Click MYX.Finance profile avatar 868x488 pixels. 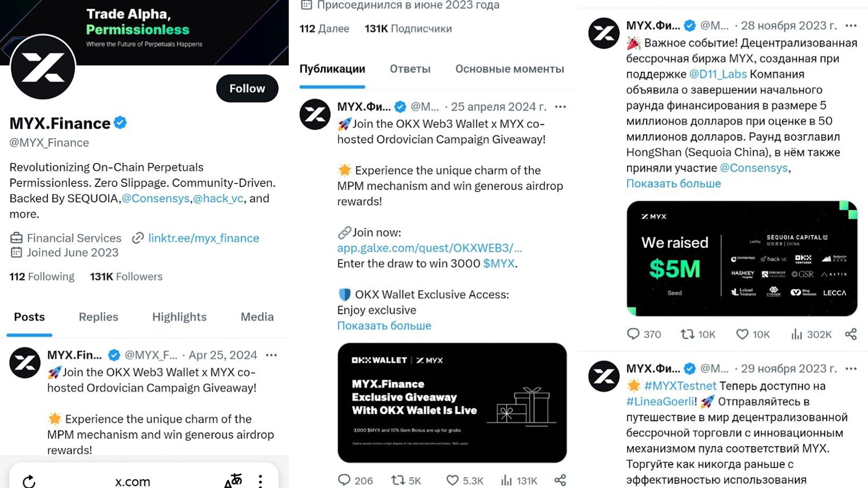[42, 68]
